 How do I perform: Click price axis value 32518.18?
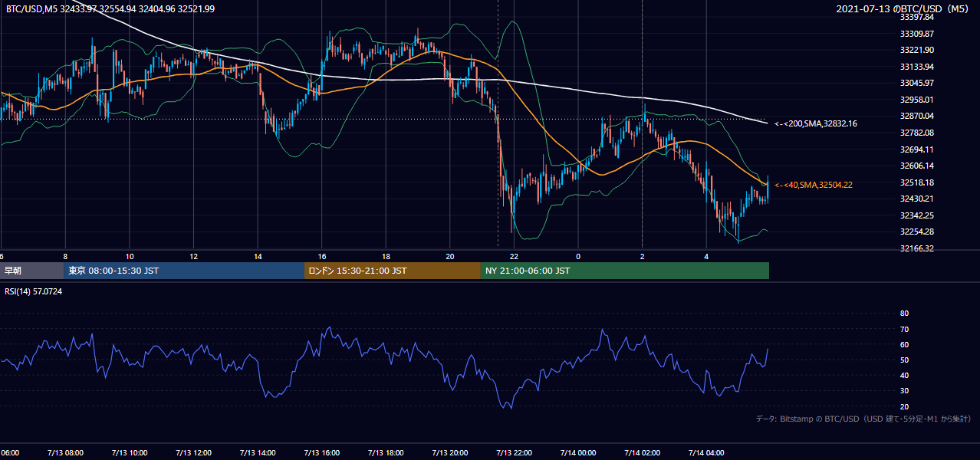point(917,182)
